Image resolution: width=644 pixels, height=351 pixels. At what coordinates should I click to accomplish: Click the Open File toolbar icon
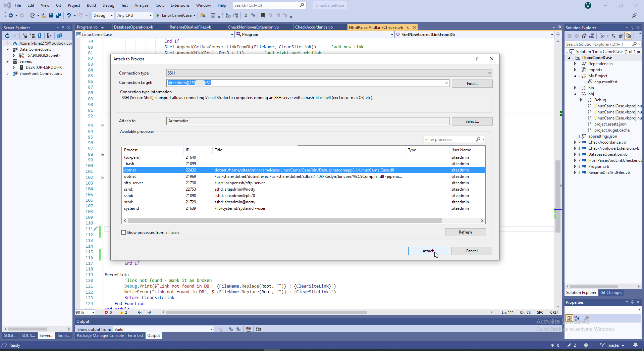44,15
